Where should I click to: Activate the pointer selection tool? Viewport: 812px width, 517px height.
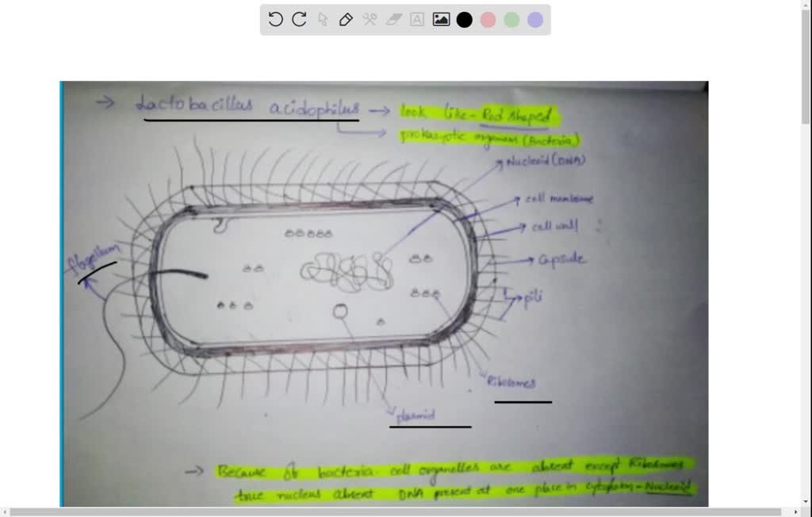(323, 19)
